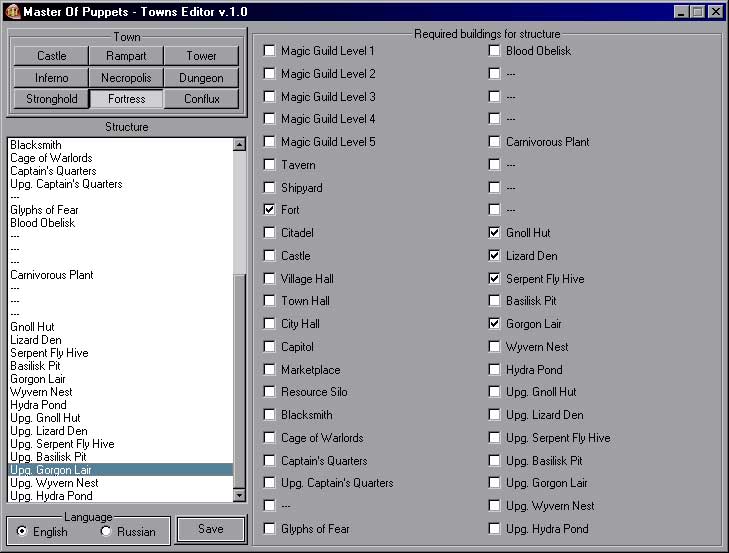Image resolution: width=729 pixels, height=553 pixels.
Task: Enable the Town Hall checkbox
Action: pyautogui.click(x=269, y=300)
